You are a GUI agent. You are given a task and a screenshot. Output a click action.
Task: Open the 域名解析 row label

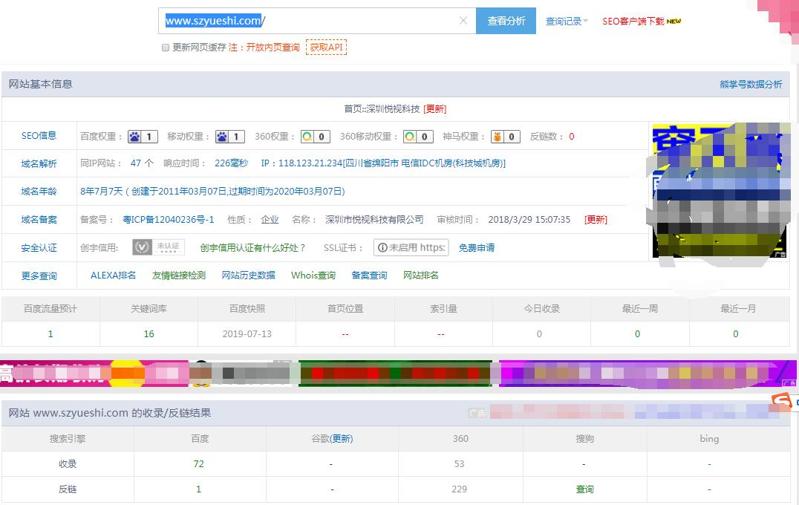click(39, 164)
